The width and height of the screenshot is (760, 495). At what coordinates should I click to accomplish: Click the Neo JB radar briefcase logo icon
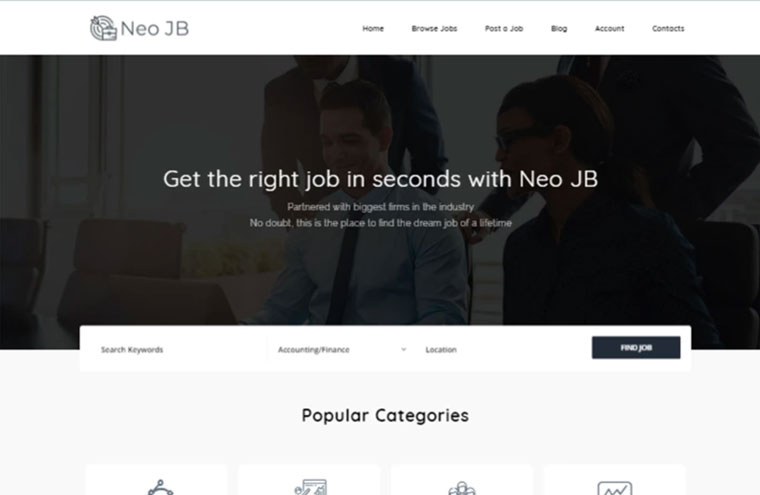tap(103, 28)
